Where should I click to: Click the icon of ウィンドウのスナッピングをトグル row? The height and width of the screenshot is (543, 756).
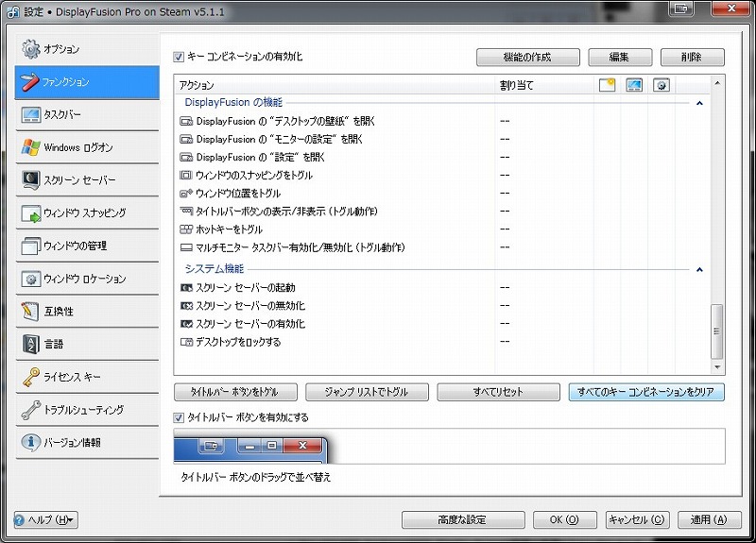coord(185,175)
